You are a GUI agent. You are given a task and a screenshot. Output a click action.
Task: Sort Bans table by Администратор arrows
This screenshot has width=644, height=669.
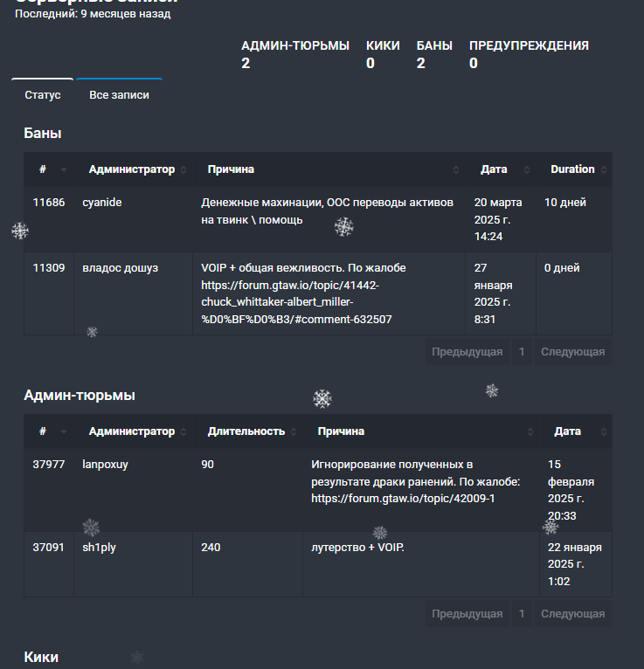[x=184, y=169]
